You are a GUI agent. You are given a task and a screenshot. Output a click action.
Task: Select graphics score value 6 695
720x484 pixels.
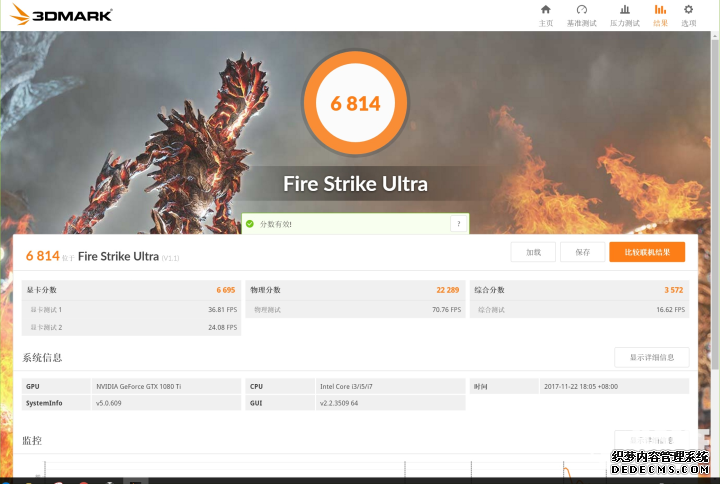pyautogui.click(x=225, y=290)
